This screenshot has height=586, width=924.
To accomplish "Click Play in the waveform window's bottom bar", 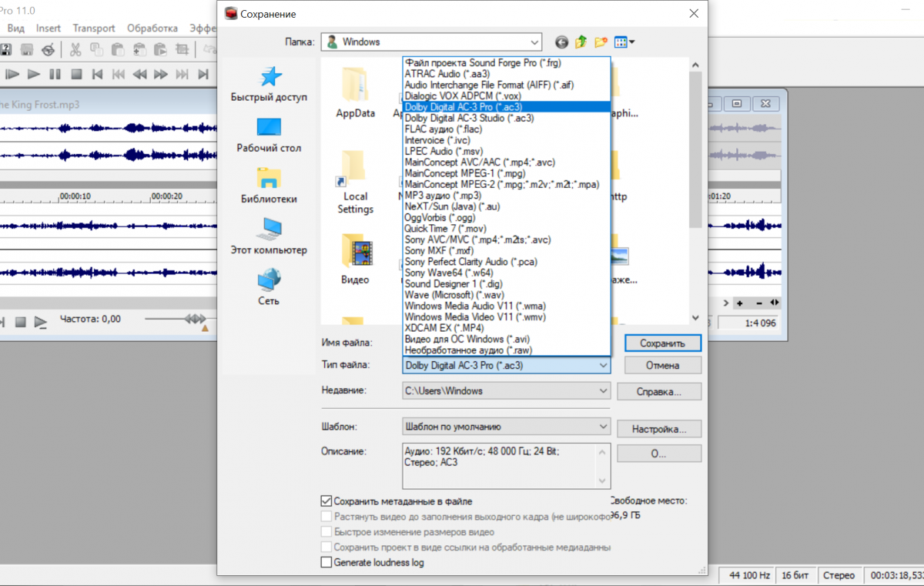I will point(40,321).
